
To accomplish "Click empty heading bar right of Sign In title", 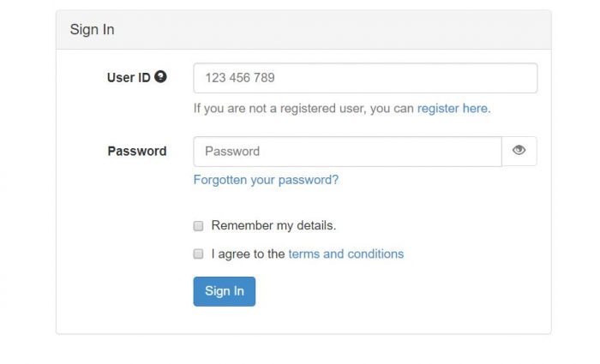I will tap(343, 30).
